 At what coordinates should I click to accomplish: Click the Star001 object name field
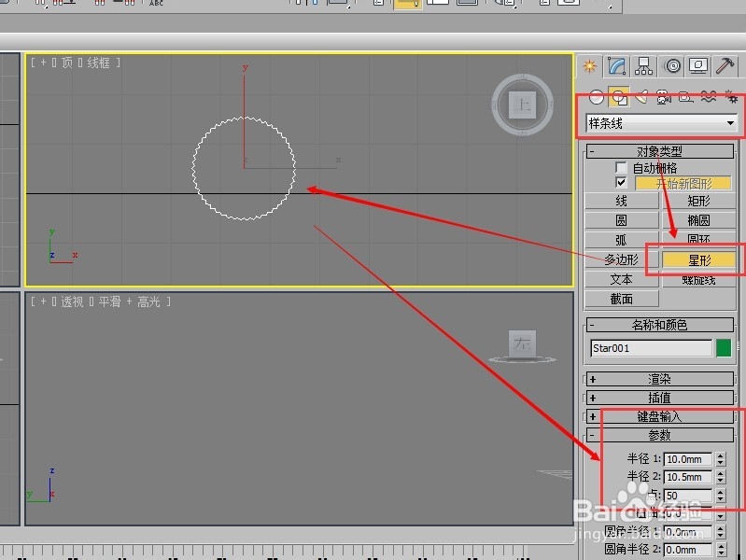point(651,348)
